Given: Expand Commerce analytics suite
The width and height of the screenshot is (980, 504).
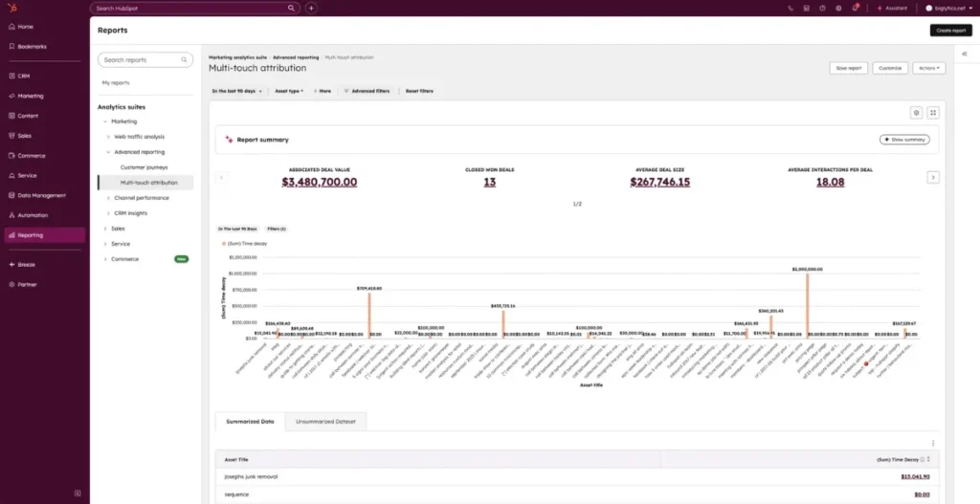Looking at the screenshot, I should [105, 259].
